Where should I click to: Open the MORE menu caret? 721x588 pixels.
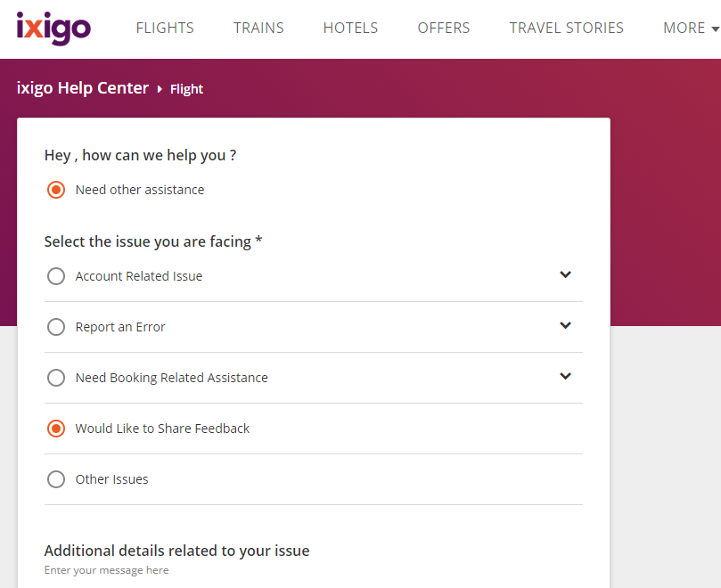pyautogui.click(x=715, y=29)
